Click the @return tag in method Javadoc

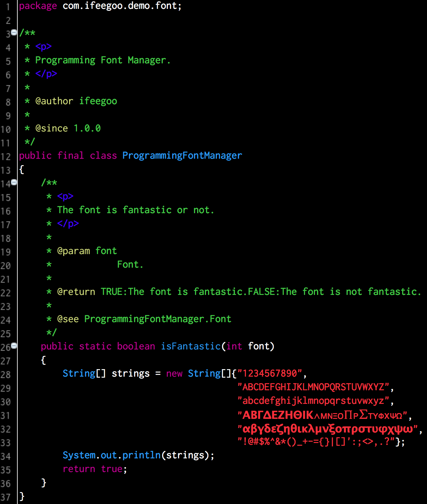pyautogui.click(x=76, y=292)
